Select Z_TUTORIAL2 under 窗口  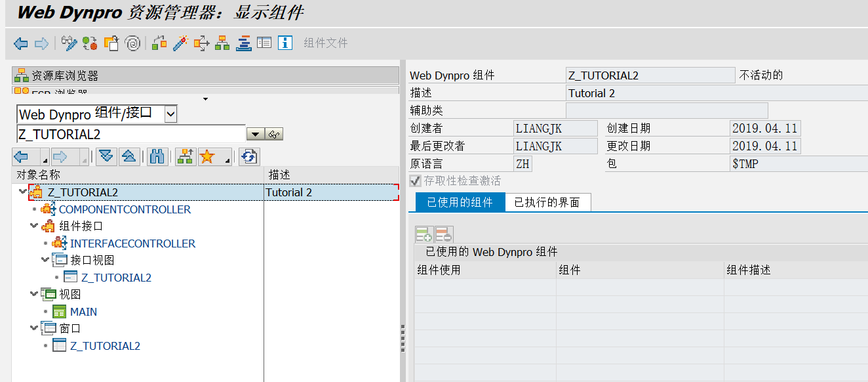coord(105,346)
